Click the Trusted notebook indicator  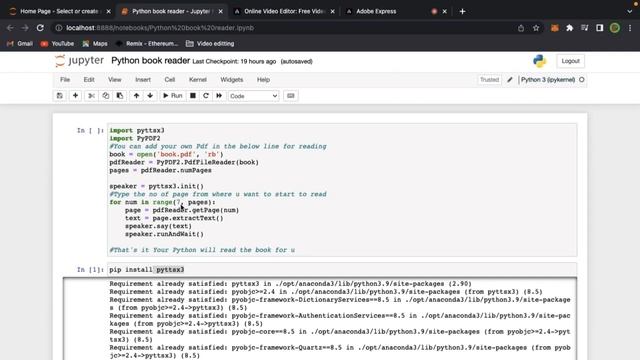489,80
